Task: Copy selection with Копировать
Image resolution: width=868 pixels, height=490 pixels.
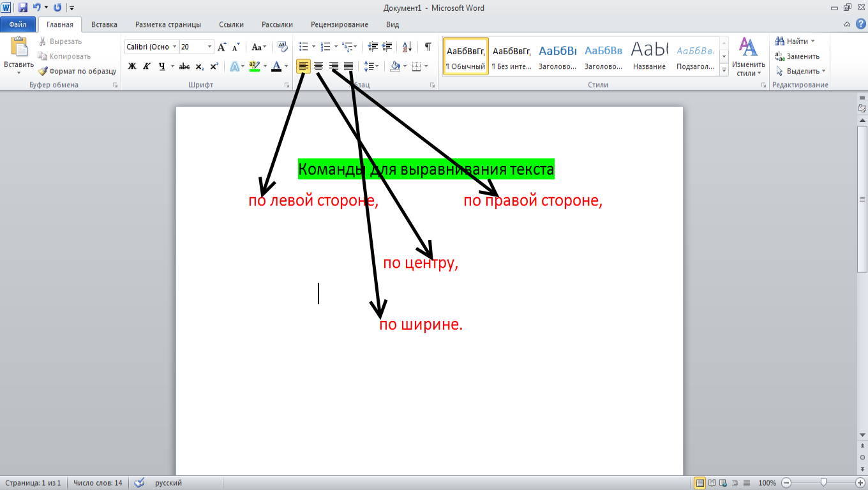Action: [64, 56]
